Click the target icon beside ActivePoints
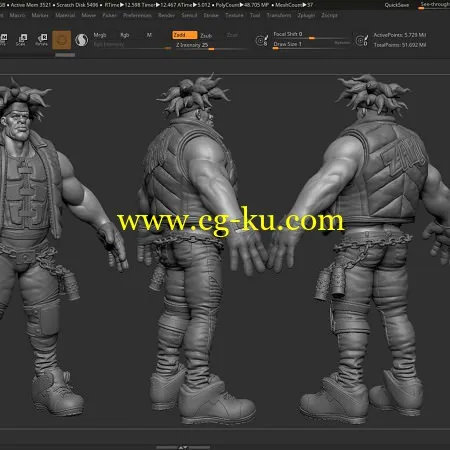The image size is (450, 450). (x=361, y=40)
